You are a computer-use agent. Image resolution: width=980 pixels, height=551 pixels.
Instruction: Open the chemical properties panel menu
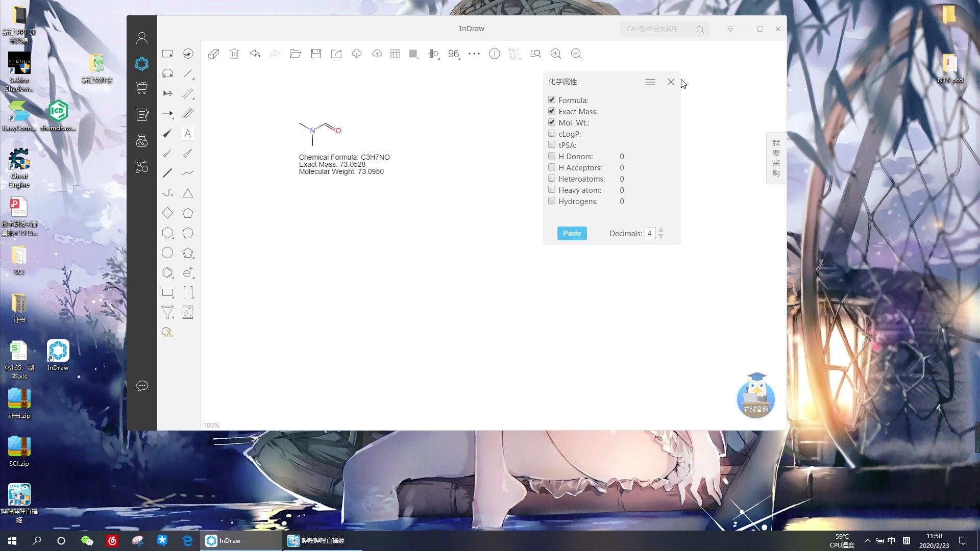(x=650, y=82)
